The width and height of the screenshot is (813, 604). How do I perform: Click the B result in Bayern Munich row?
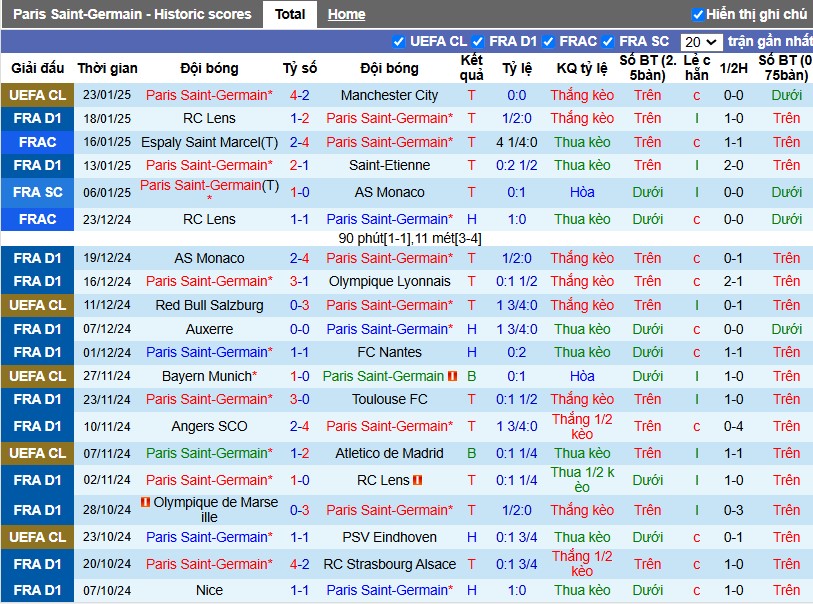coord(471,376)
